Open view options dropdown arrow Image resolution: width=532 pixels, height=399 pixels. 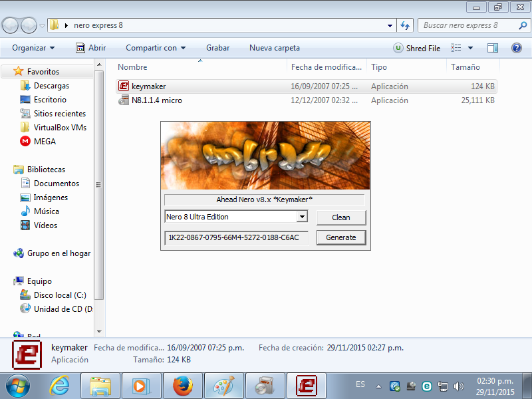[471, 48]
